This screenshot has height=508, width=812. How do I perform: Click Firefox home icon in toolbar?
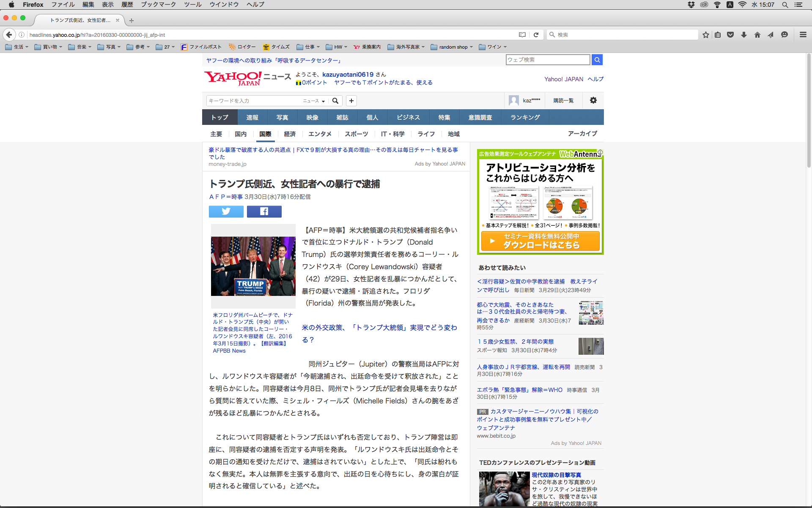(757, 35)
